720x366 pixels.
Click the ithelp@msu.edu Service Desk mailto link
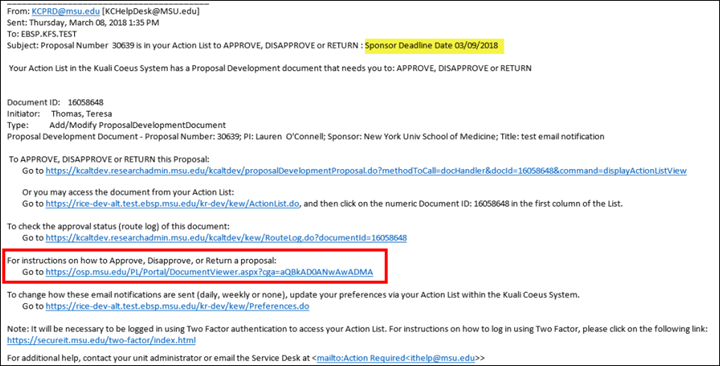pyautogui.click(x=396, y=358)
